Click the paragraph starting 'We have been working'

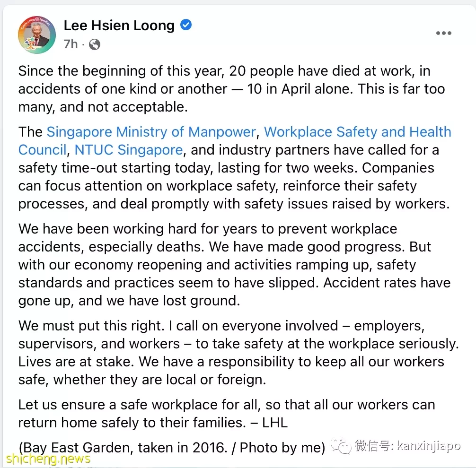pyautogui.click(x=234, y=265)
